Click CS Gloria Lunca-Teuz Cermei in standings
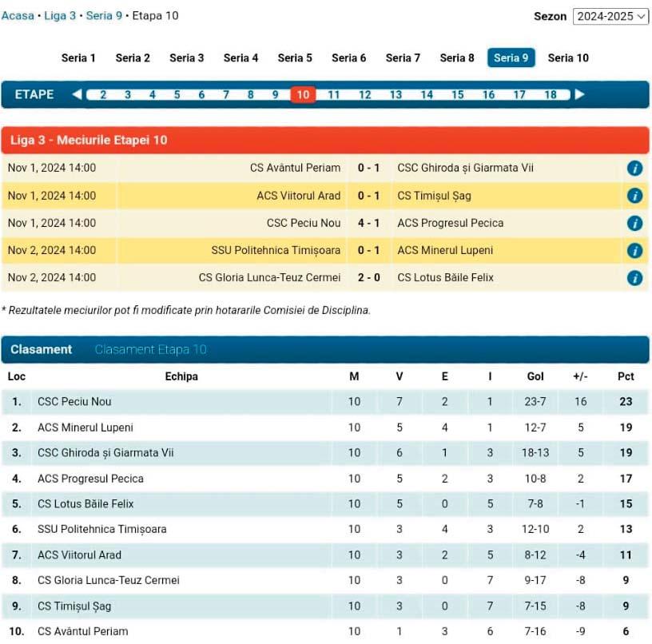Image resolution: width=652 pixels, height=644 pixels. 109,580
